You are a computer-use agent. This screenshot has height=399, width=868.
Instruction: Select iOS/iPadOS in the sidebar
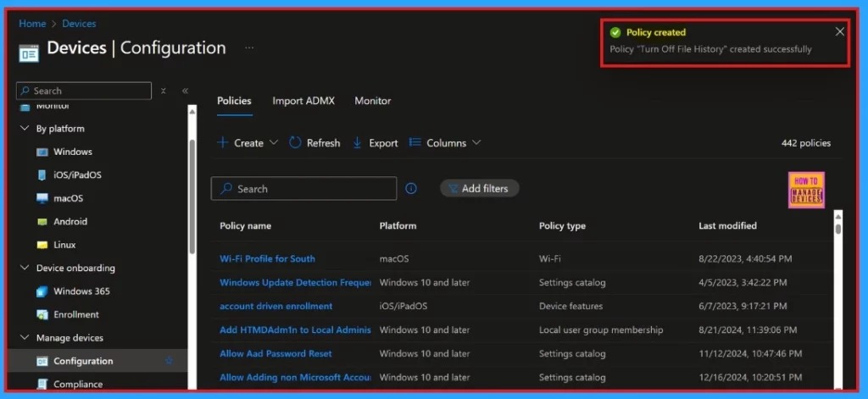coord(77,175)
